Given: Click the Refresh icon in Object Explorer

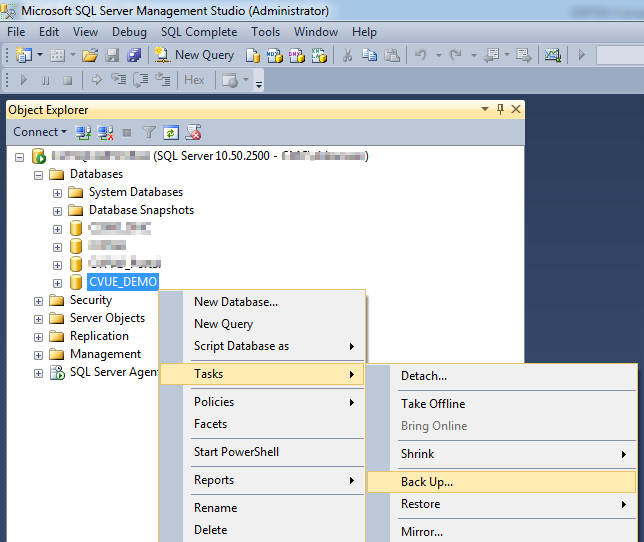Looking at the screenshot, I should click(x=171, y=132).
